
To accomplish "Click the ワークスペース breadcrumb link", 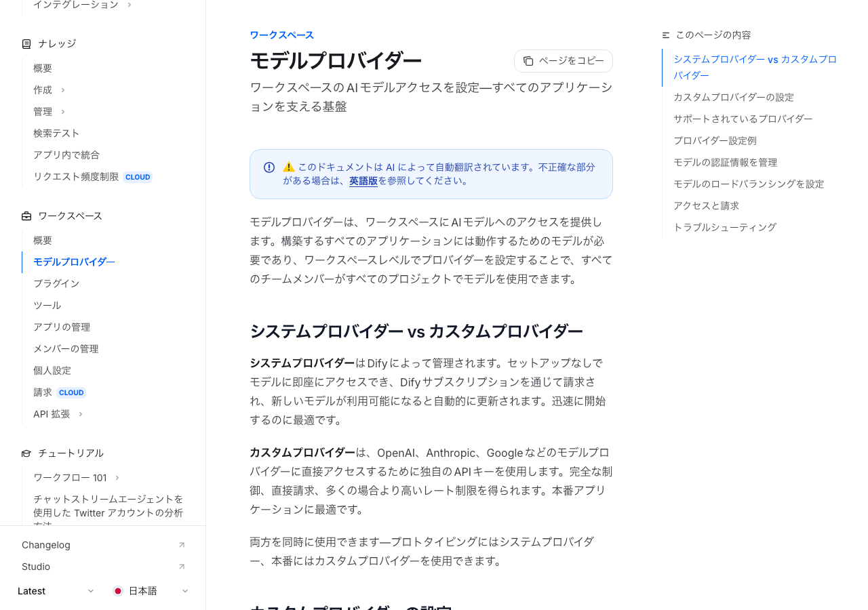I will pos(281,35).
